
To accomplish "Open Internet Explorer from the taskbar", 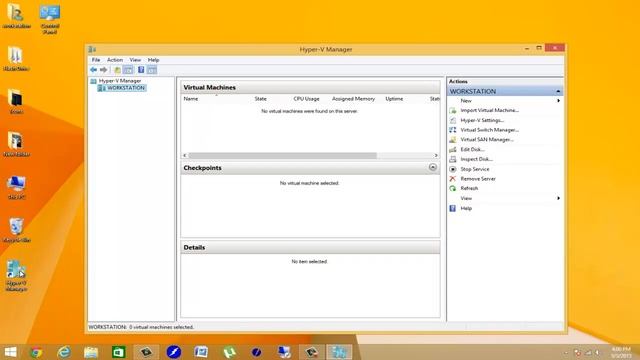I will tap(64, 352).
